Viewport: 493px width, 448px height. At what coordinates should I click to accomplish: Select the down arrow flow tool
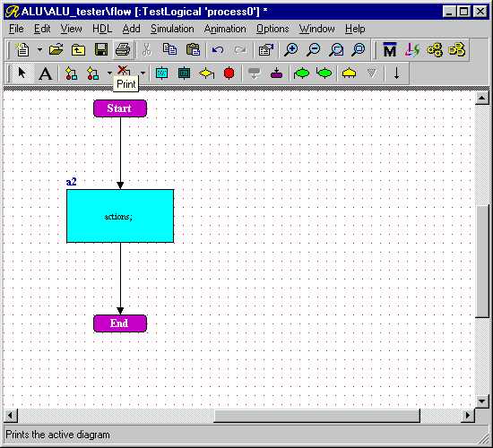point(397,73)
